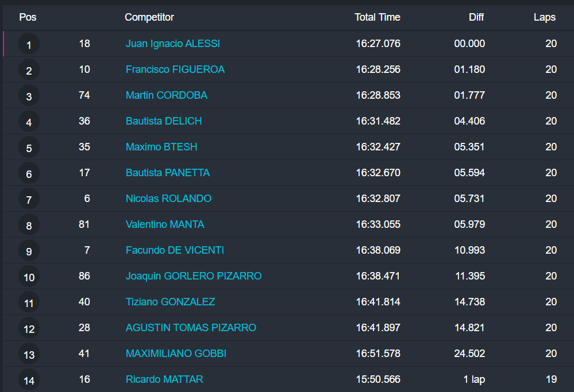The image size is (574, 392).
Task: Click the Laps column header
Action: point(544,17)
